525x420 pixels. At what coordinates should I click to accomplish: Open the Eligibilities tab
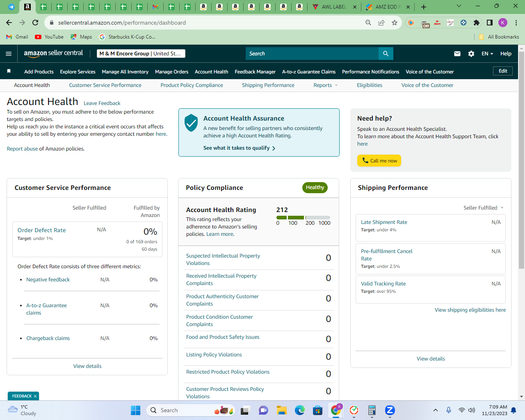370,85
